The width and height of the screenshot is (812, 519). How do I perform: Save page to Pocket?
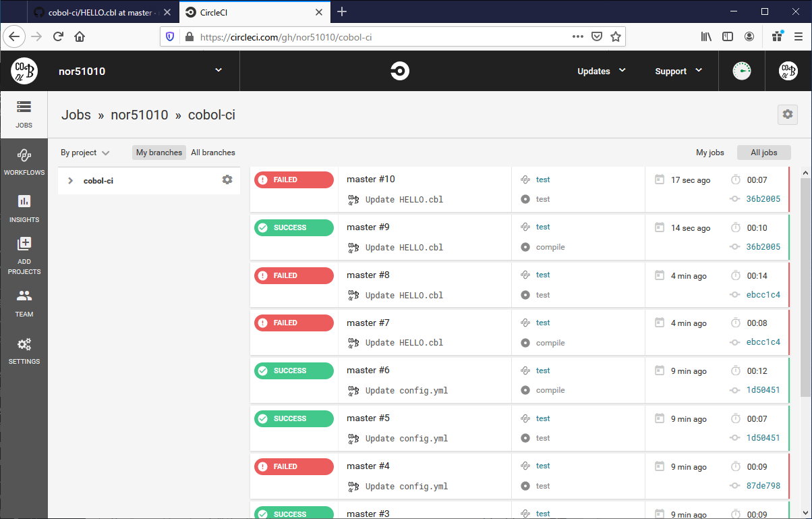597,36
